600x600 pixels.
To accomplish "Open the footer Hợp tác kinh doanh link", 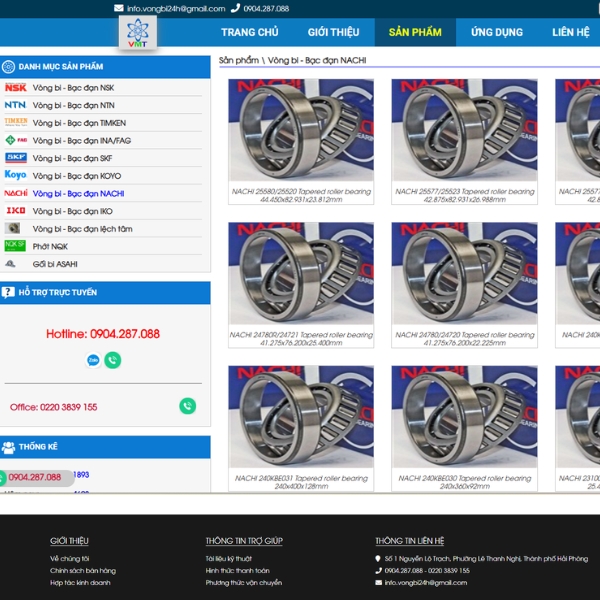I will (80, 583).
